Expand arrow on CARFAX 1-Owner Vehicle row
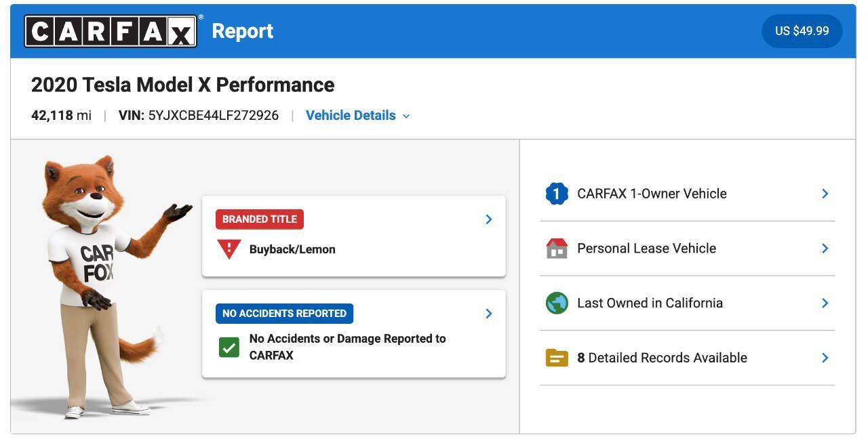 pos(825,194)
